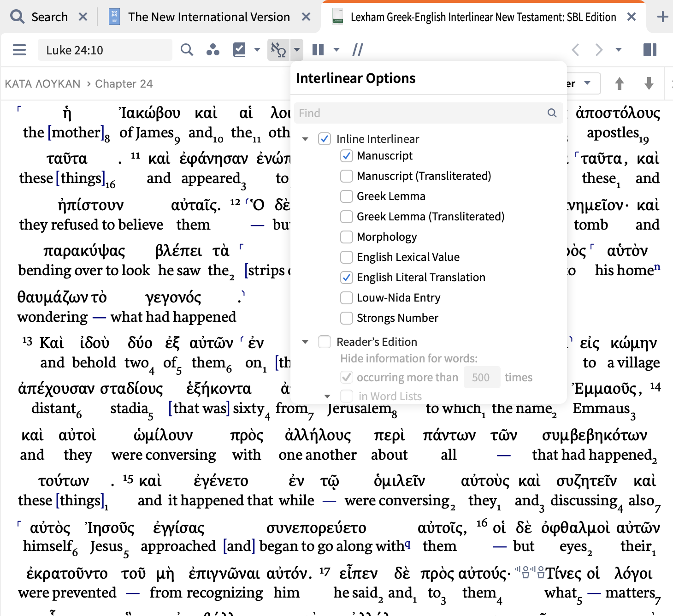The image size is (673, 616).
Task: Switch to the Search tab
Action: point(49,17)
